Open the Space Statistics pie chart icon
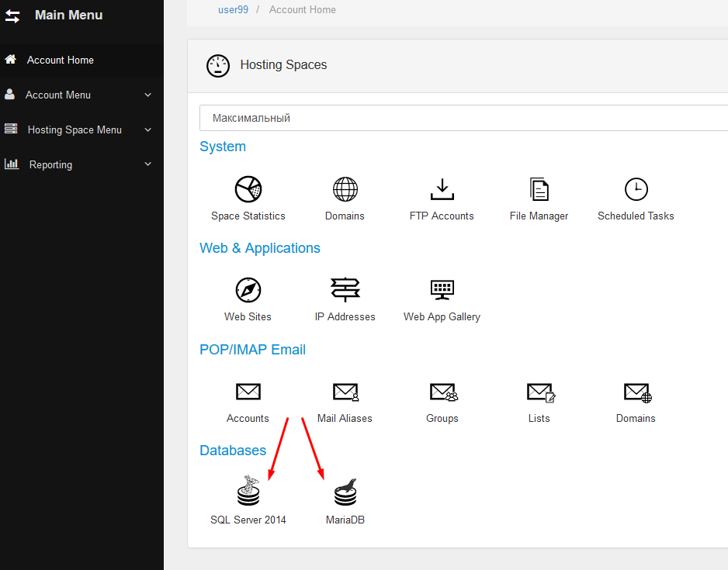This screenshot has height=570, width=728. coord(248,189)
